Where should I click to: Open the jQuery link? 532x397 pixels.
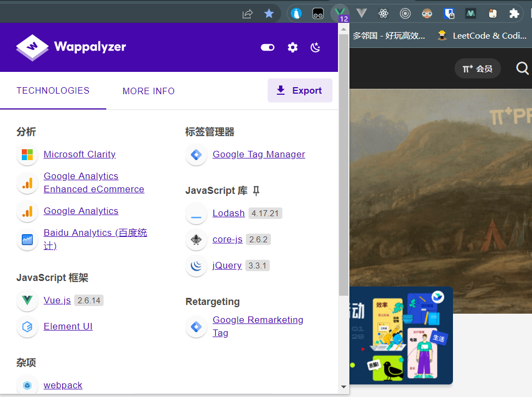tap(227, 265)
